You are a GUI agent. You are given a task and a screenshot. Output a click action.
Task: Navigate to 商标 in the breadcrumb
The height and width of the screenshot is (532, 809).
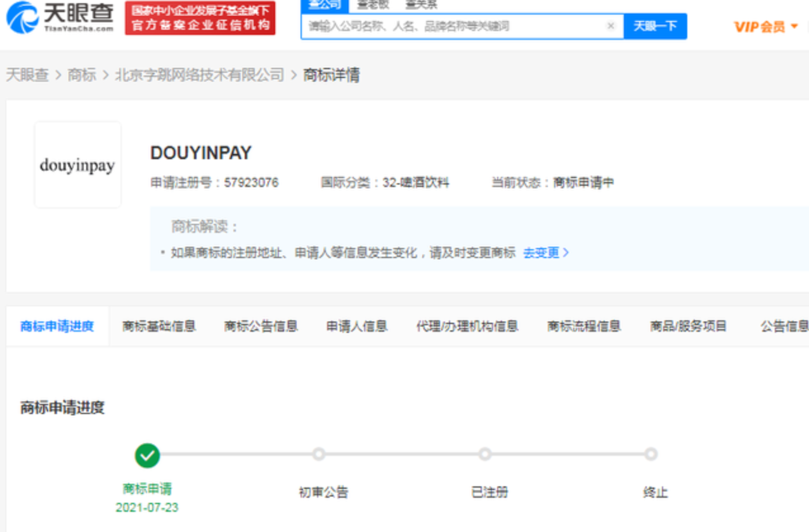point(82,75)
